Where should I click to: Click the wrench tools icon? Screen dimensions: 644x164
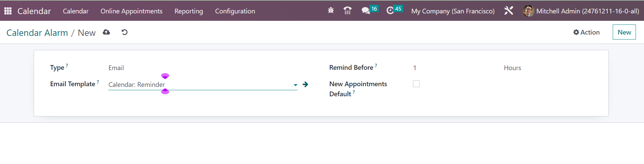(x=508, y=11)
